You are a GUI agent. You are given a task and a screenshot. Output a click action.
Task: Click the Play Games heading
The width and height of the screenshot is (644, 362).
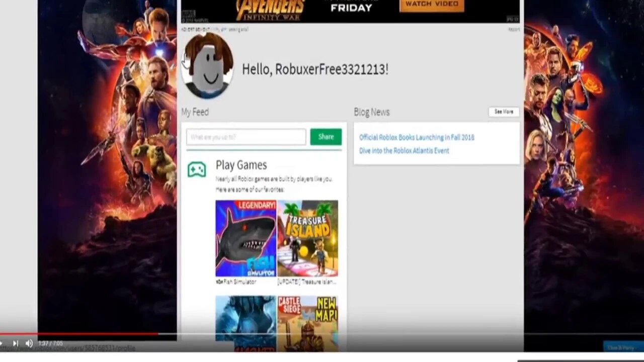241,165
